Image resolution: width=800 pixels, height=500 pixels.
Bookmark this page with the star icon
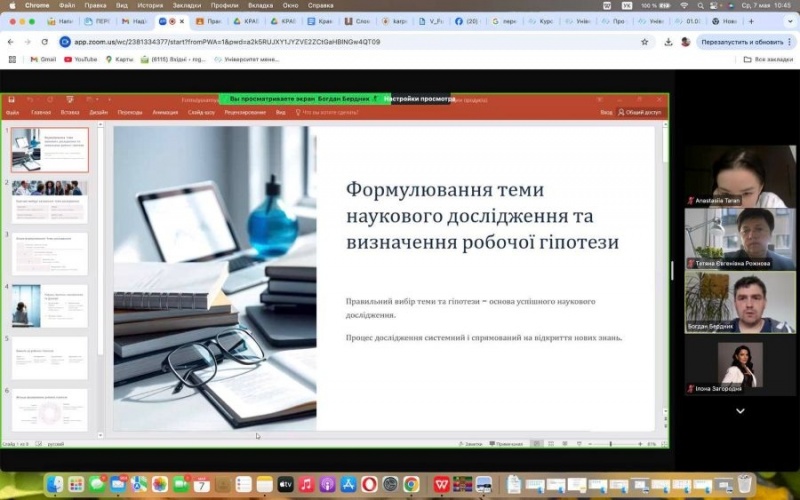[645, 42]
